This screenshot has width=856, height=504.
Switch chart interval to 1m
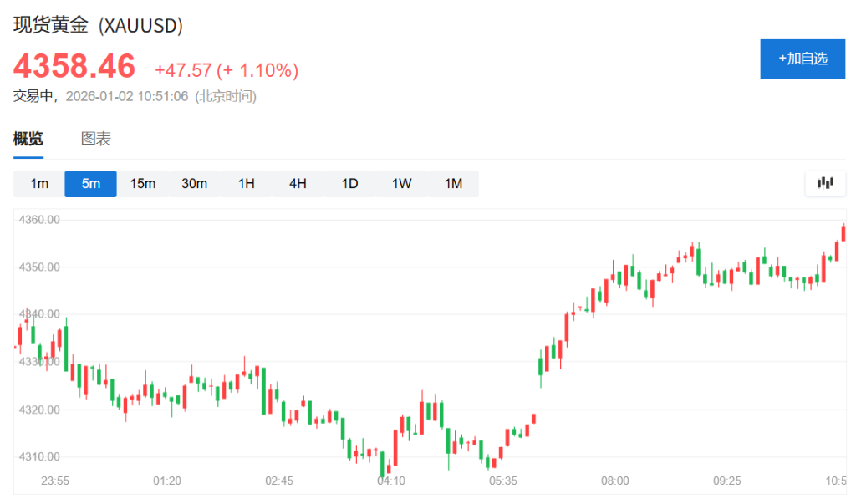(38, 183)
